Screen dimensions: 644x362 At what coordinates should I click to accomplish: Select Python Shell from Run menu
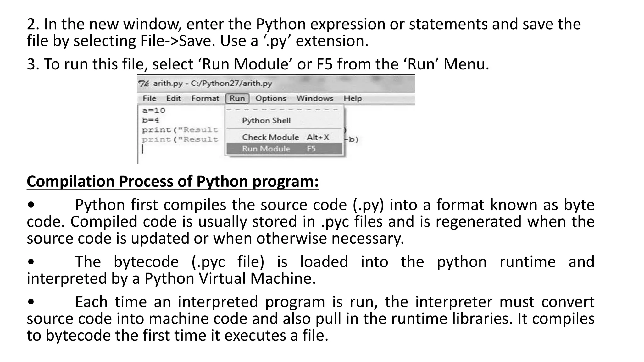click(x=266, y=121)
